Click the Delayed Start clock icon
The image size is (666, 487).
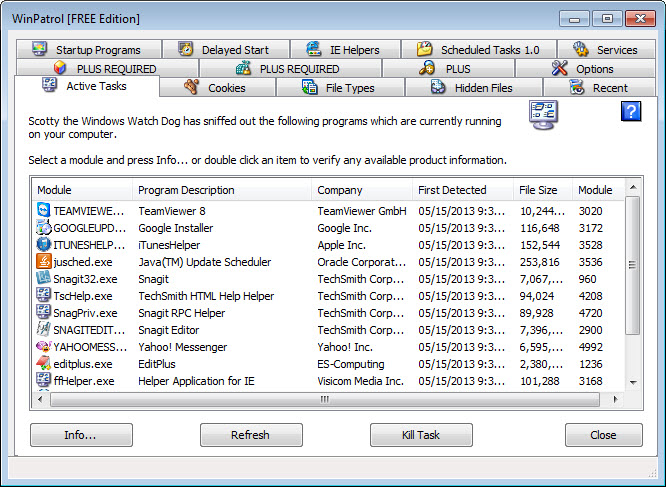tap(185, 49)
